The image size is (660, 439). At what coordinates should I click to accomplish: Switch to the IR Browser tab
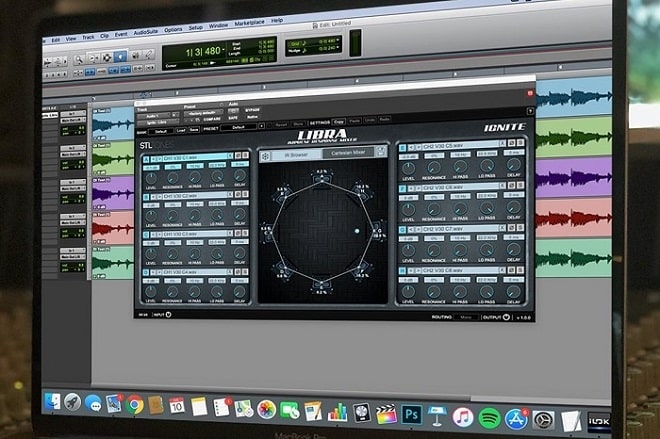(297, 155)
